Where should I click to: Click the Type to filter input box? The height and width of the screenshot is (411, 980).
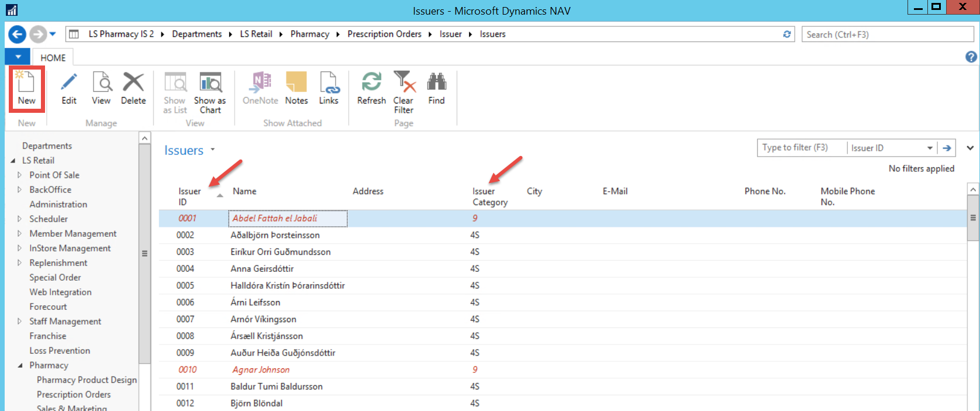[801, 148]
